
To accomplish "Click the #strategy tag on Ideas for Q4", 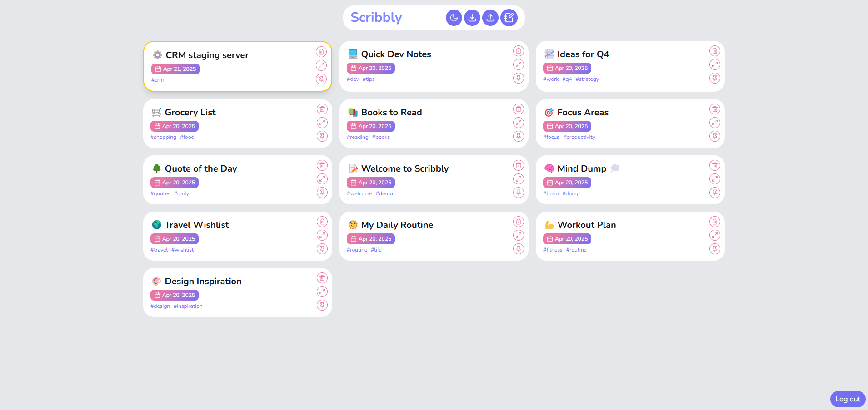I will coord(587,79).
